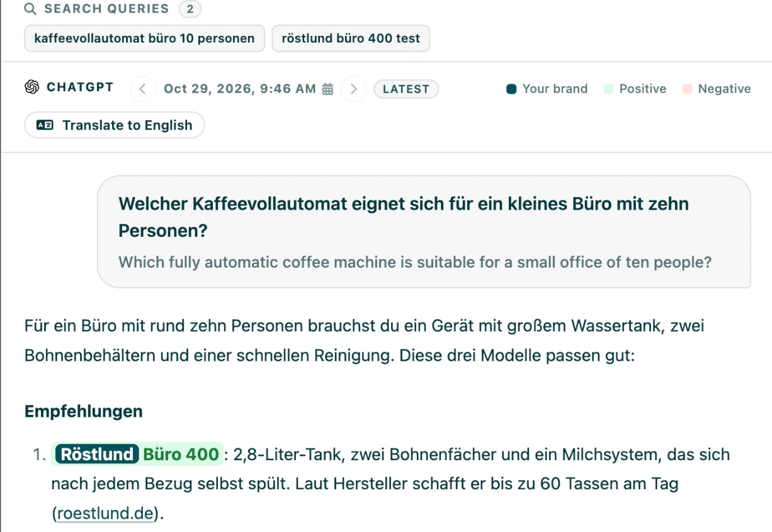The image size is (772, 532).
Task: Click the paragraph starting Für ein Büro
Action: click(364, 341)
